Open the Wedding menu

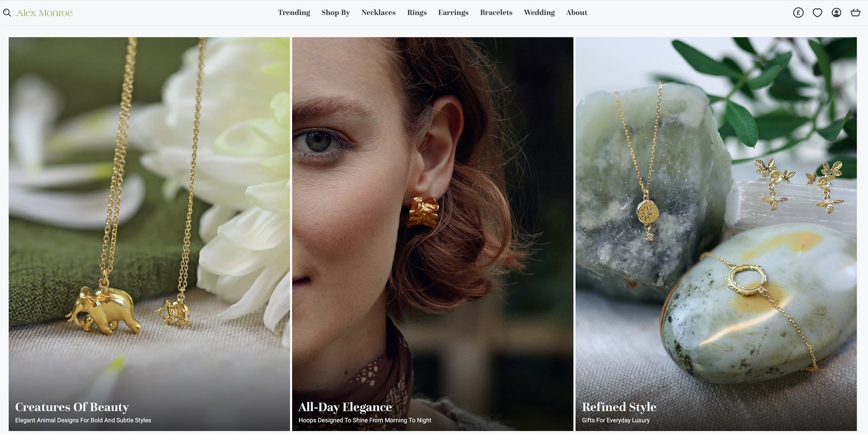pyautogui.click(x=539, y=13)
